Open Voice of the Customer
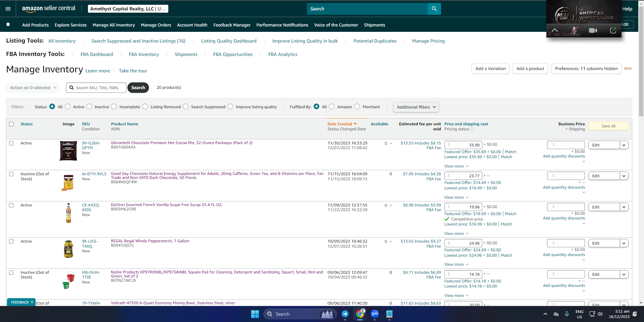The height and width of the screenshot is (322, 644). pyautogui.click(x=336, y=25)
